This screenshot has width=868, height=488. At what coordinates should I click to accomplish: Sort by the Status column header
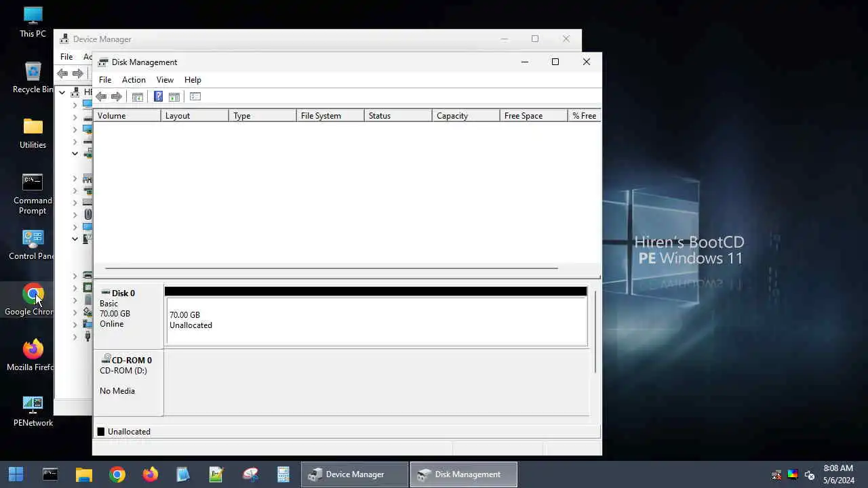coord(398,116)
